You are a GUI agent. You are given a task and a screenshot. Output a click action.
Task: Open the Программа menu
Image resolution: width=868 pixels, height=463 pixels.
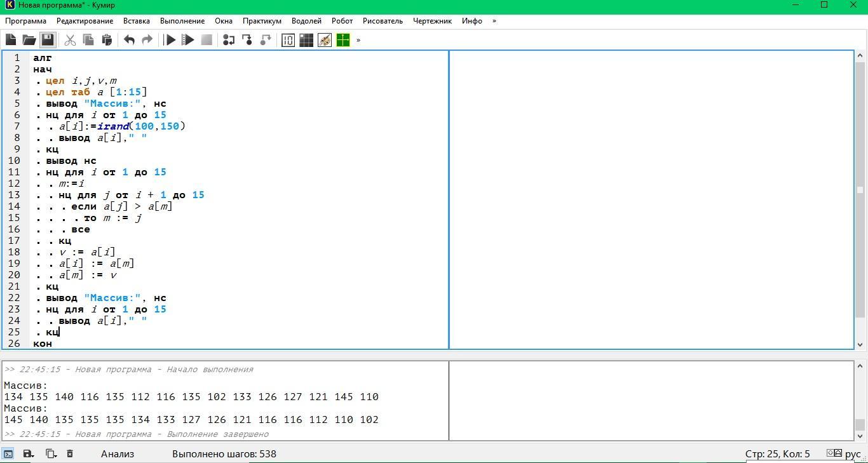(25, 21)
